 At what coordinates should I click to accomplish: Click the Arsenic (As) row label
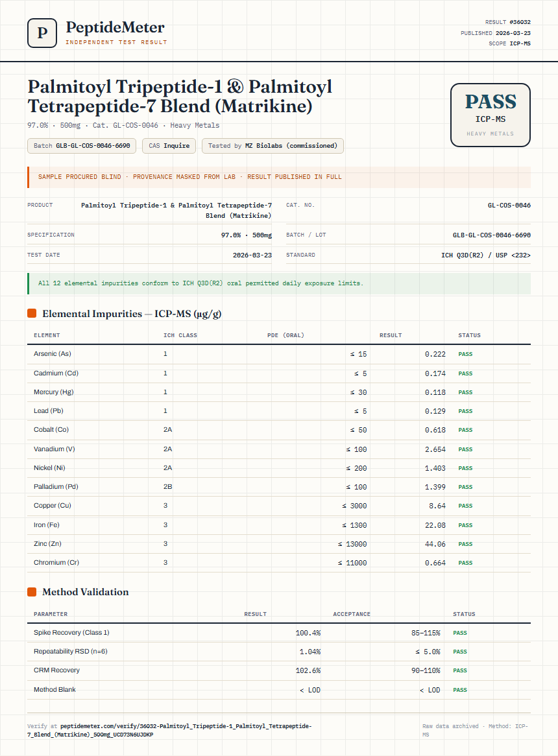coord(53,354)
